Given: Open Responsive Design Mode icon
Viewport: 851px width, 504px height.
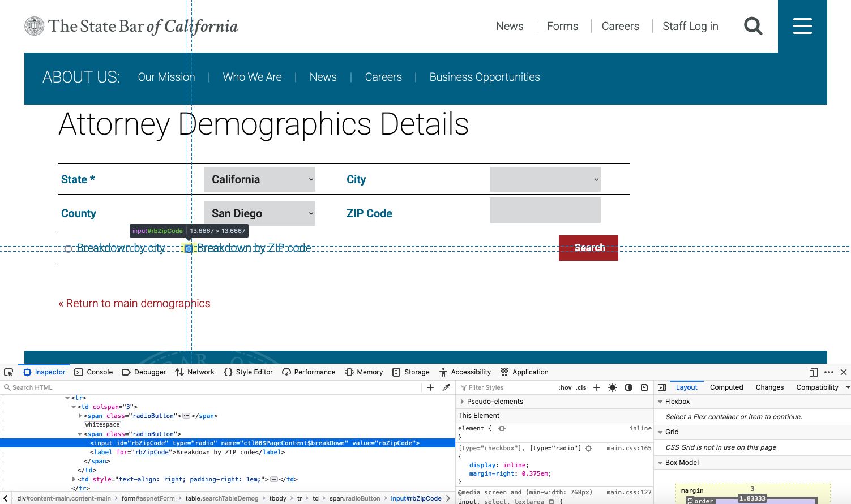Looking at the screenshot, I should pos(814,372).
